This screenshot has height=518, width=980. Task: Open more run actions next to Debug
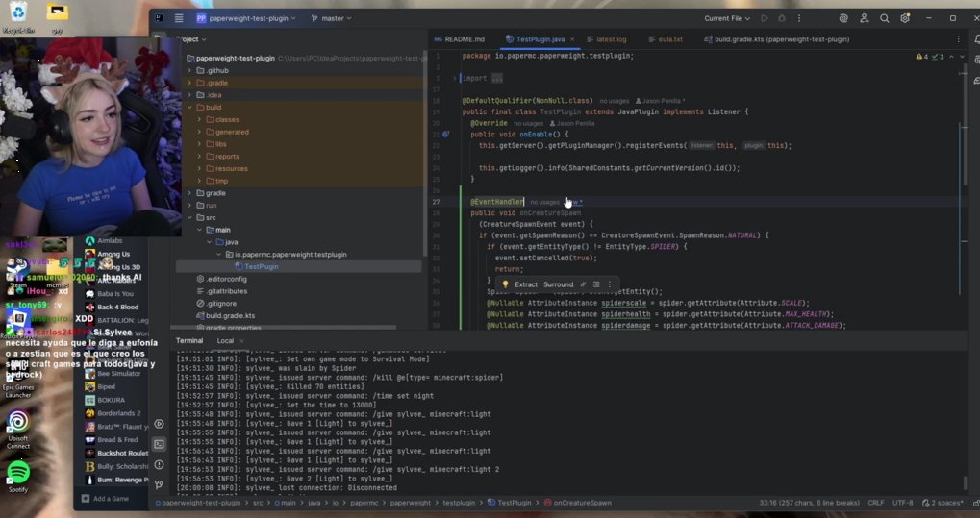(799, 18)
